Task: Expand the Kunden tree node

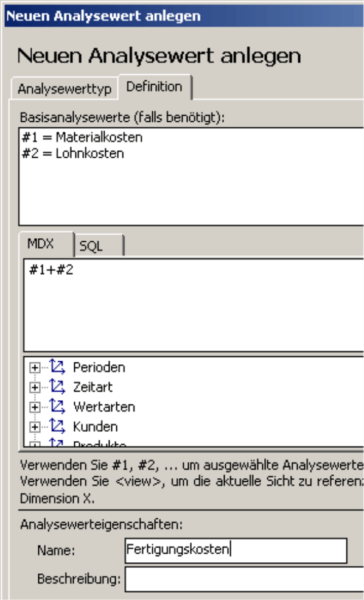Action: [35, 426]
